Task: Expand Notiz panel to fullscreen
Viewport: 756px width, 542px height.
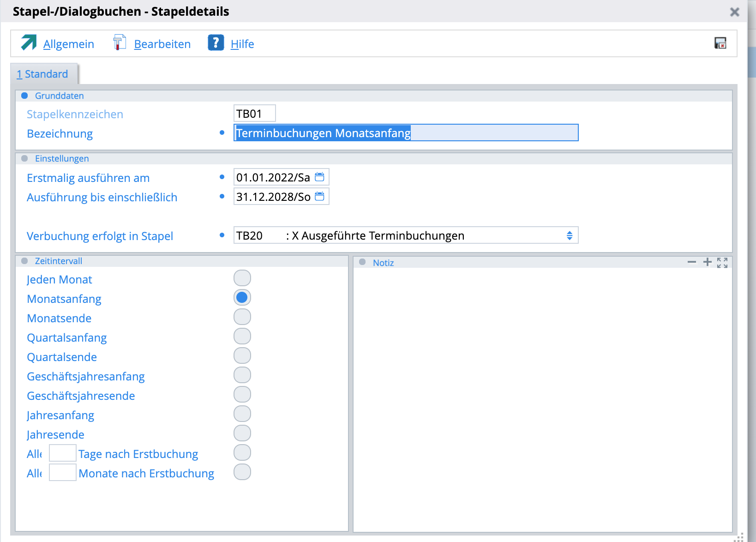Action: 722,263
